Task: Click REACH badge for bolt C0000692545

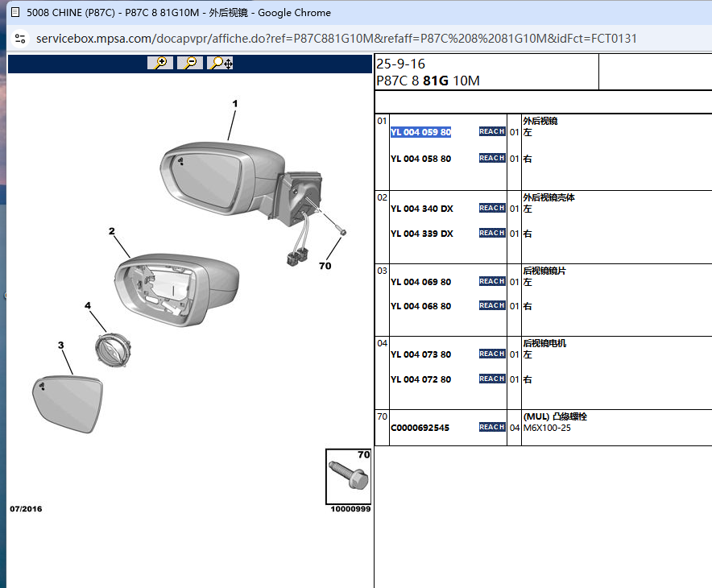Action: [x=491, y=427]
